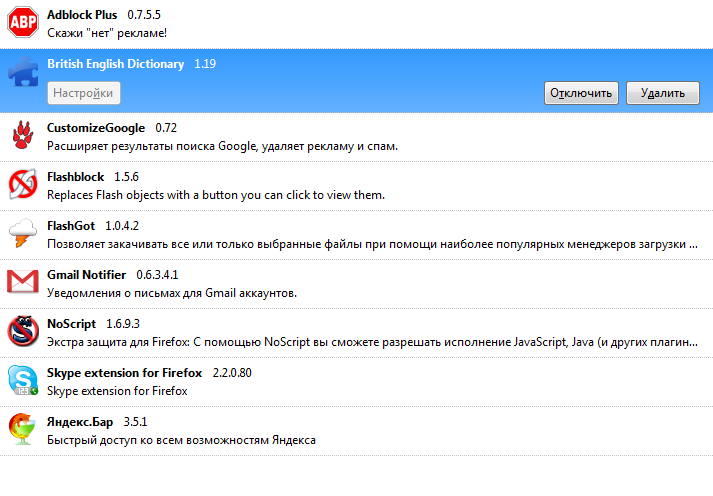Click British English Dictionary version 1.19

tap(205, 64)
